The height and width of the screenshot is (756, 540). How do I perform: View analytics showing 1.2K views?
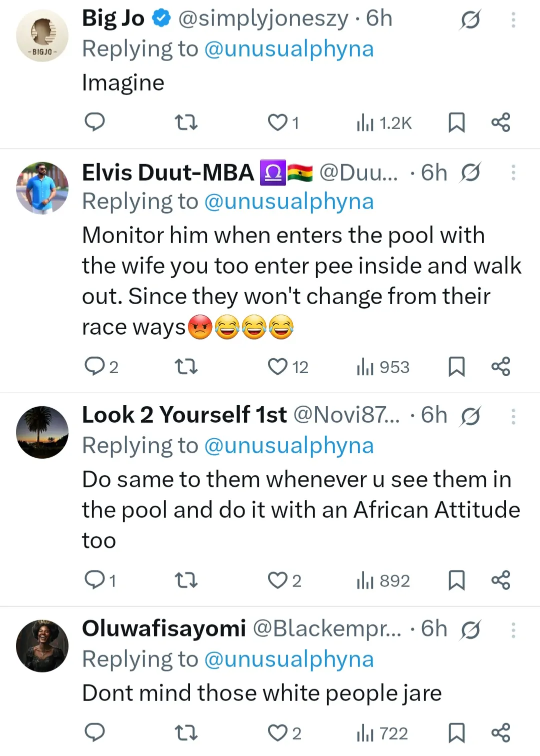(384, 123)
